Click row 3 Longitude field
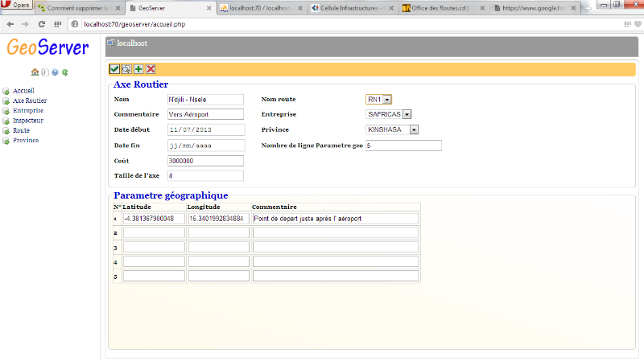 (218, 247)
